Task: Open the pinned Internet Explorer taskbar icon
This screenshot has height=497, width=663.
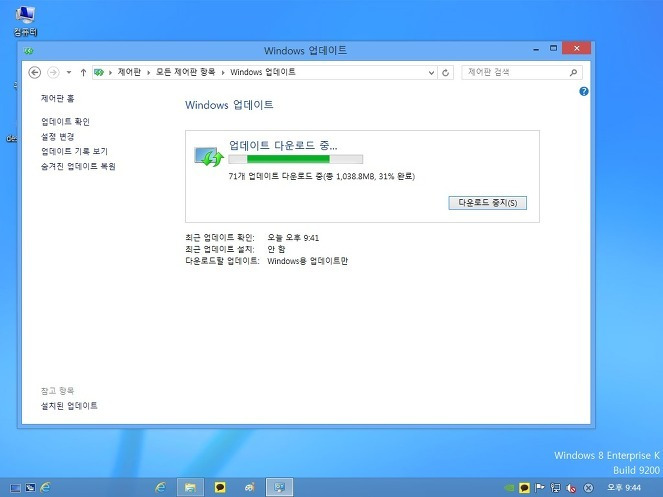Action: pos(160,488)
